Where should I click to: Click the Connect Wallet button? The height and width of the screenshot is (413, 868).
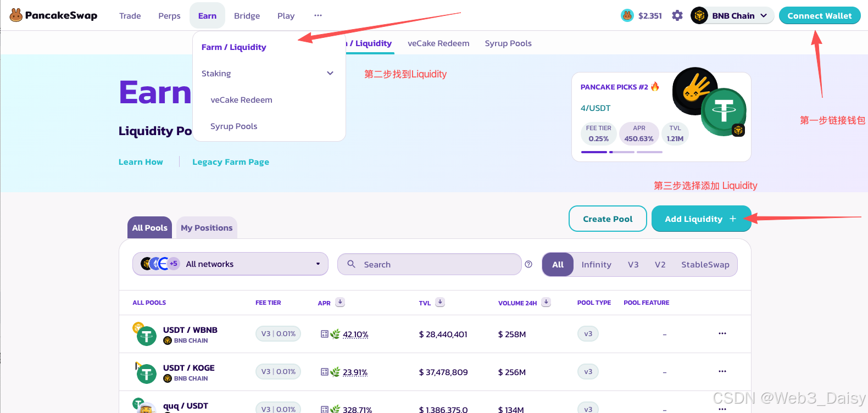pyautogui.click(x=820, y=15)
